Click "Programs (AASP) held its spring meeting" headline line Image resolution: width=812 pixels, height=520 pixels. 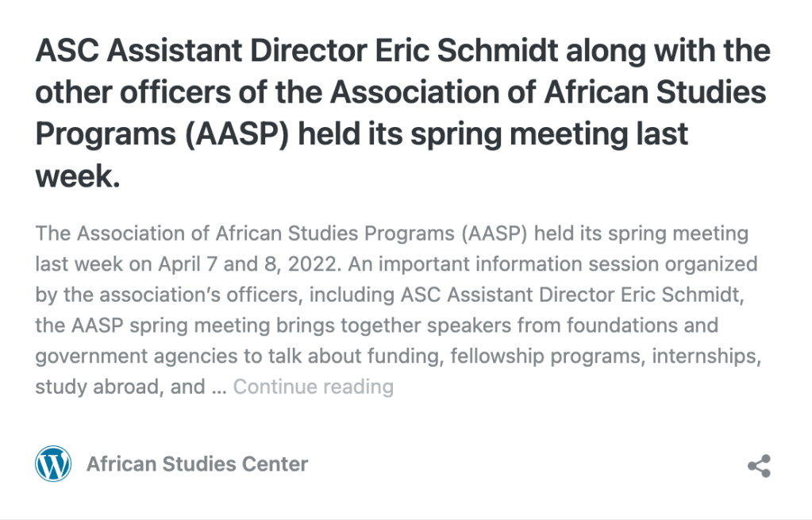361,134
